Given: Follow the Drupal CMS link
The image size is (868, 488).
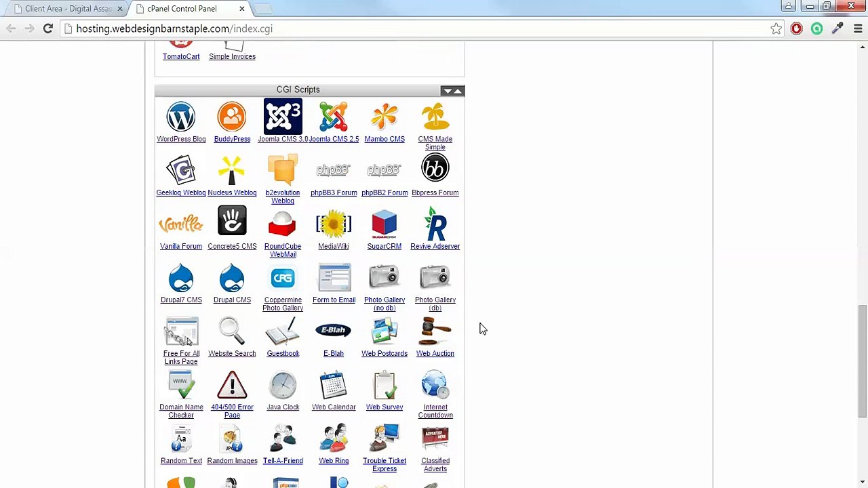Looking at the screenshot, I should tap(232, 300).
